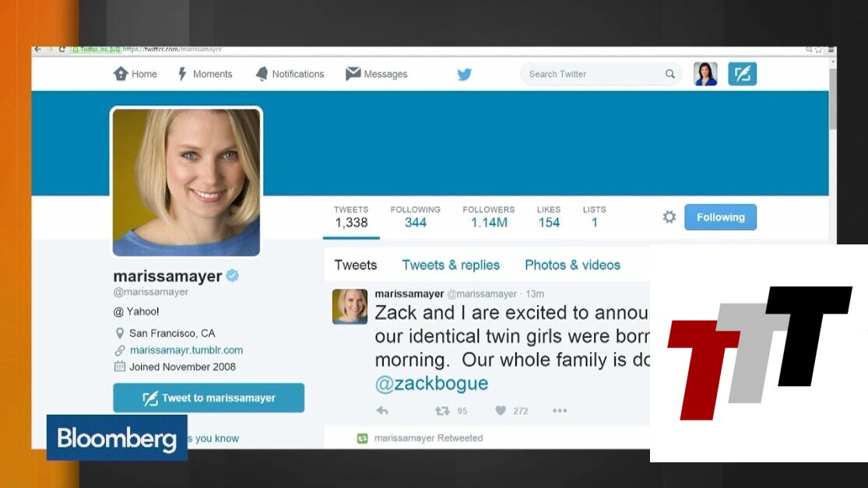Toggle the Following button for marissamayer

720,217
